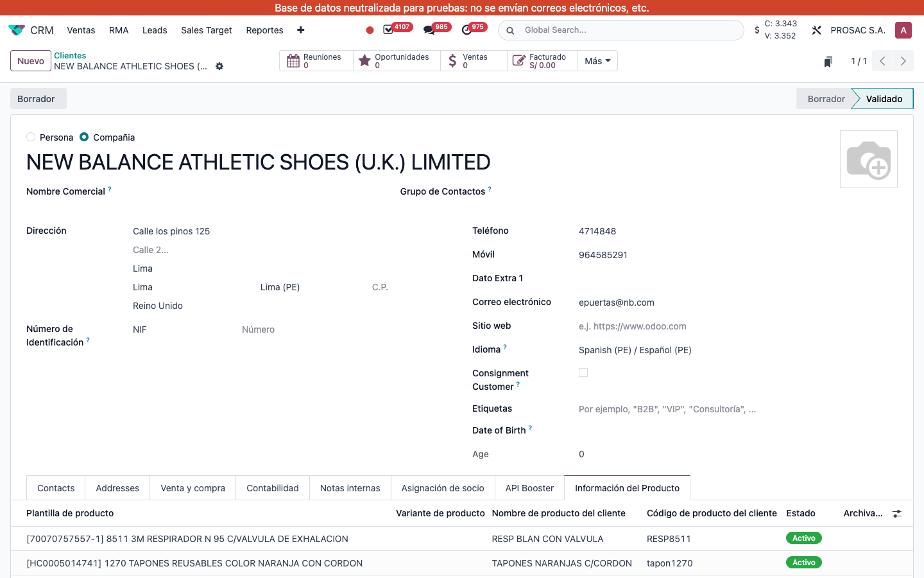Click PROSAC S.A. company switcher
924x578 pixels.
click(x=858, y=30)
